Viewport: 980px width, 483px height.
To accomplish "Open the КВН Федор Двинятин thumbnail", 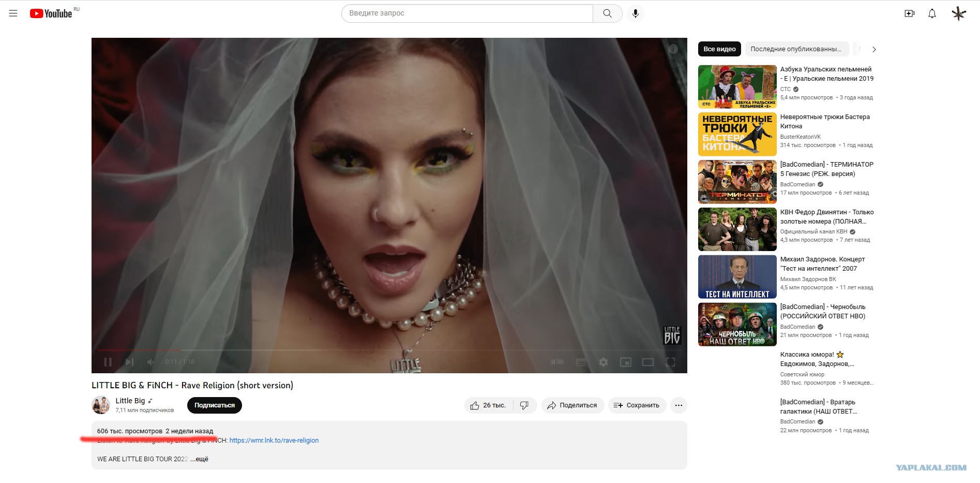I will (737, 229).
